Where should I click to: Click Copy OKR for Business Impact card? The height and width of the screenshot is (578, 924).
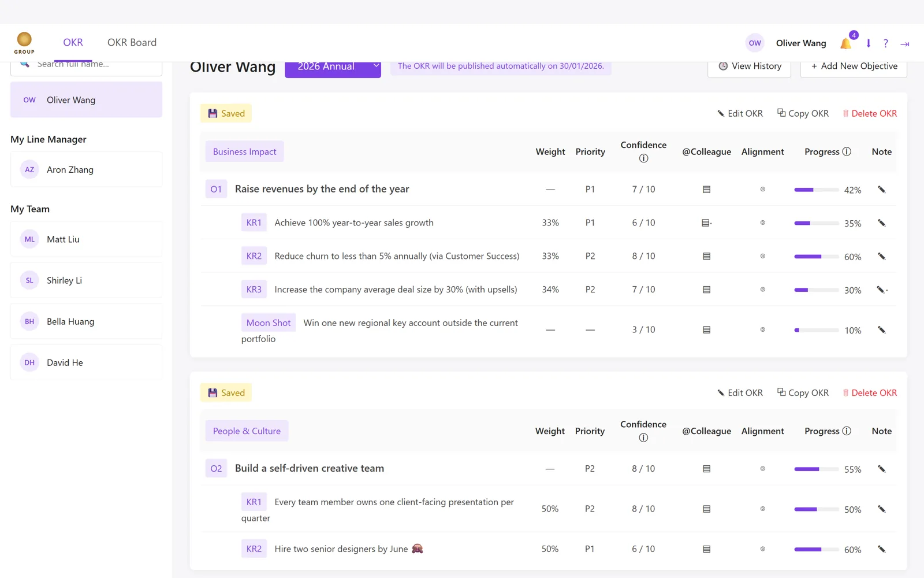coord(803,114)
